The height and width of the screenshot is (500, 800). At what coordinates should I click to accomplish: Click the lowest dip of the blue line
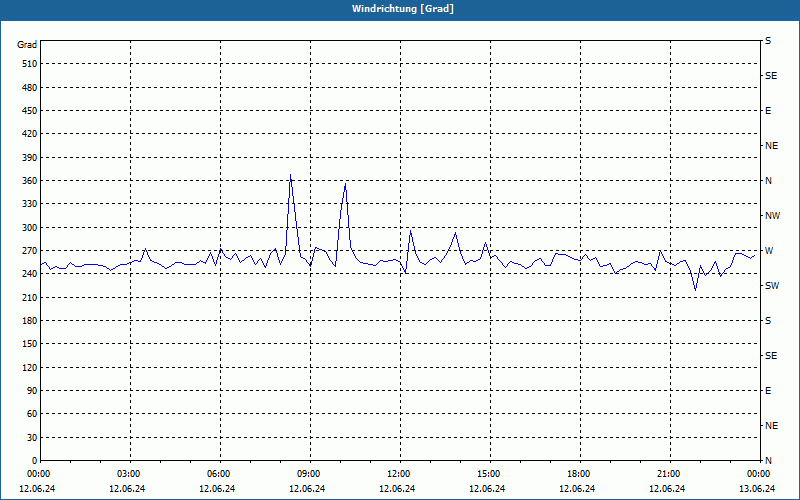[695, 290]
